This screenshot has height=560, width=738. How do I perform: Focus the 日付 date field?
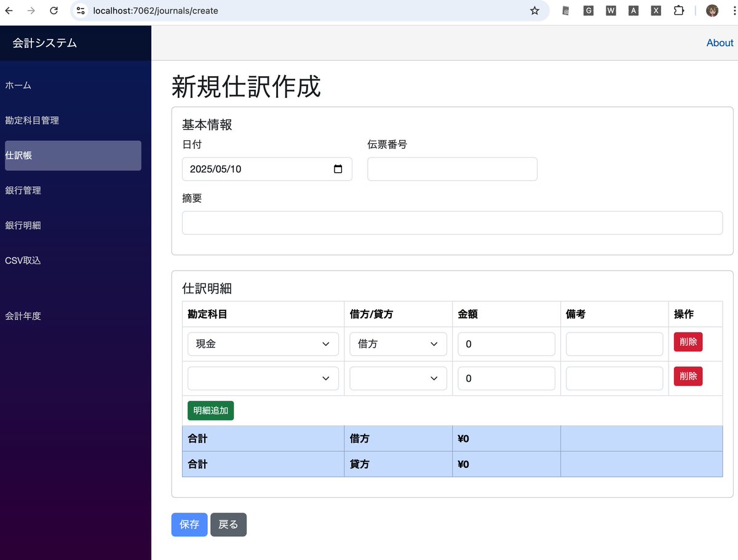point(267,169)
